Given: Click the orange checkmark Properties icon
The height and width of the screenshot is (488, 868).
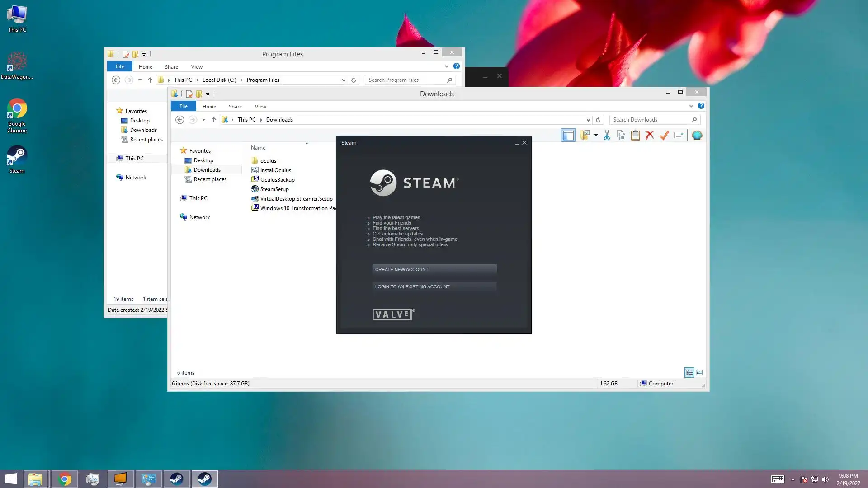Looking at the screenshot, I should 664,135.
